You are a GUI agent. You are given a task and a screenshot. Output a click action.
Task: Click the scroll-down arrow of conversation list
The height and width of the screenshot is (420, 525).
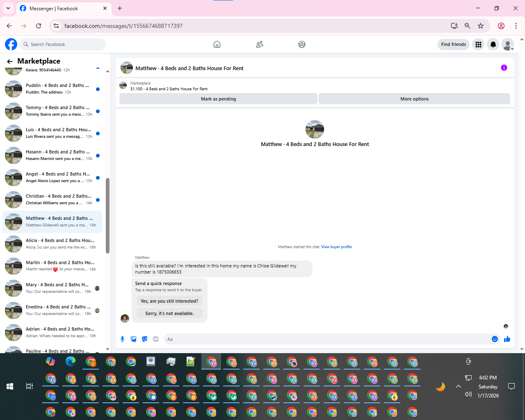pyautogui.click(x=107, y=349)
